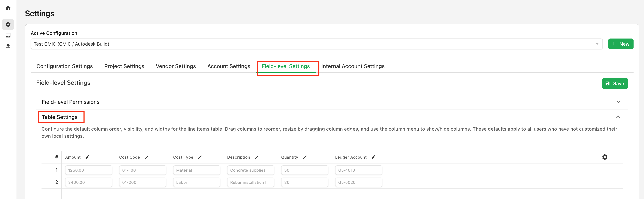Click the download icon in sidebar
The image size is (644, 199).
8,46
